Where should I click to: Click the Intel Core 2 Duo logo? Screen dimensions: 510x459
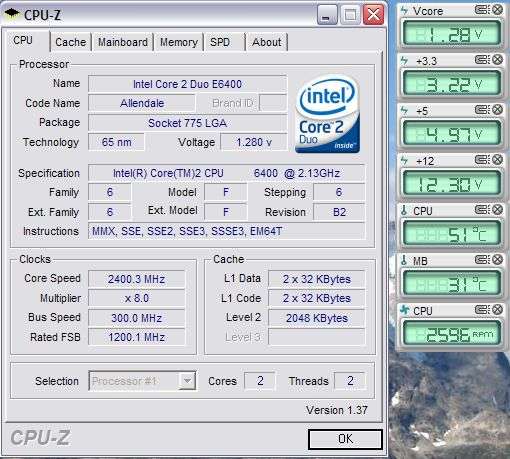click(328, 113)
